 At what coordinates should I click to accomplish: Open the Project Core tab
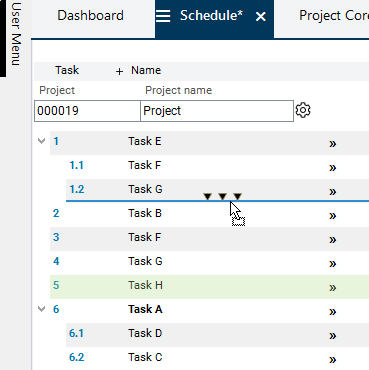(334, 16)
